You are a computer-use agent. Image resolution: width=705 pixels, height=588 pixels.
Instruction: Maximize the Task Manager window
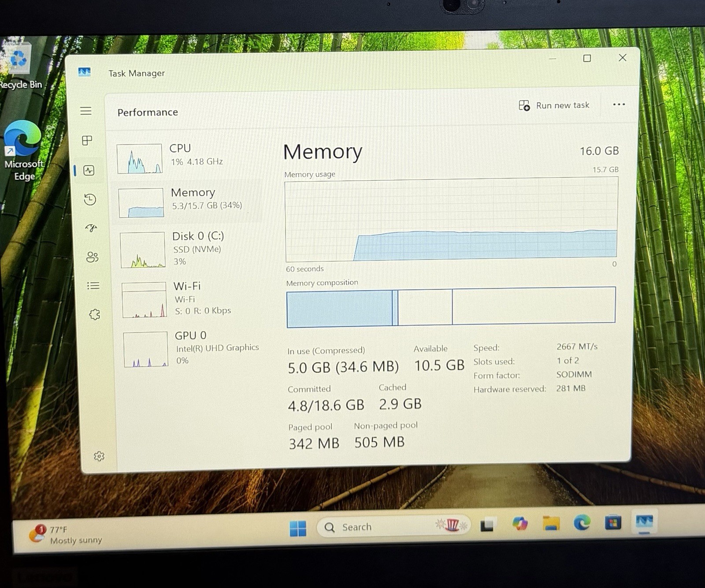click(587, 58)
